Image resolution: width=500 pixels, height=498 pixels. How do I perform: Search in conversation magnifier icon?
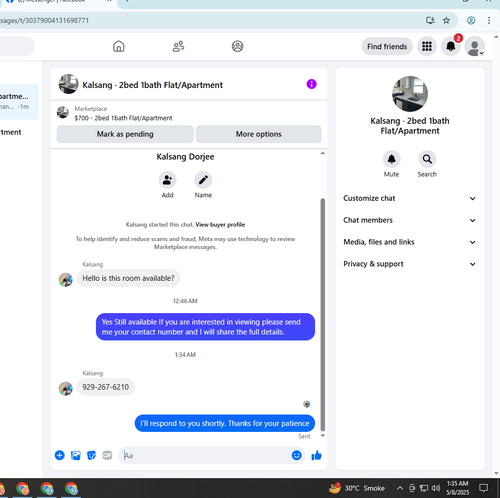tap(427, 159)
